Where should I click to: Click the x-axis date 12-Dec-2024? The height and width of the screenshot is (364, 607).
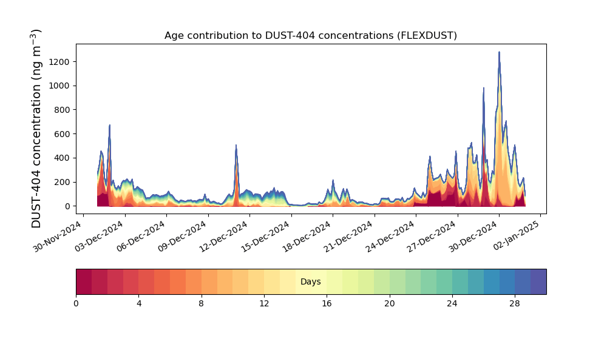coord(223,237)
